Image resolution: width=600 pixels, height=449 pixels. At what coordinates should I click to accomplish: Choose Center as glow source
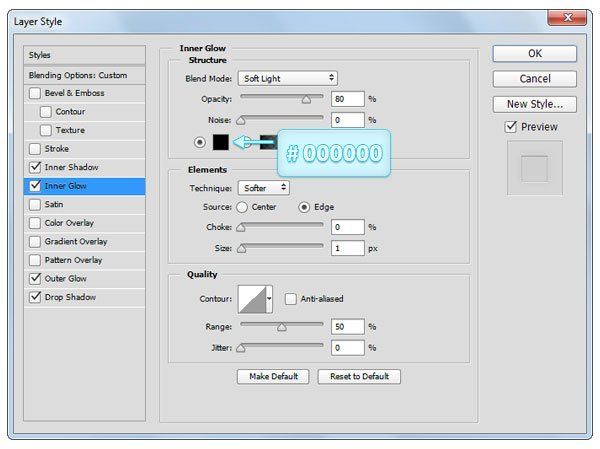coord(242,207)
